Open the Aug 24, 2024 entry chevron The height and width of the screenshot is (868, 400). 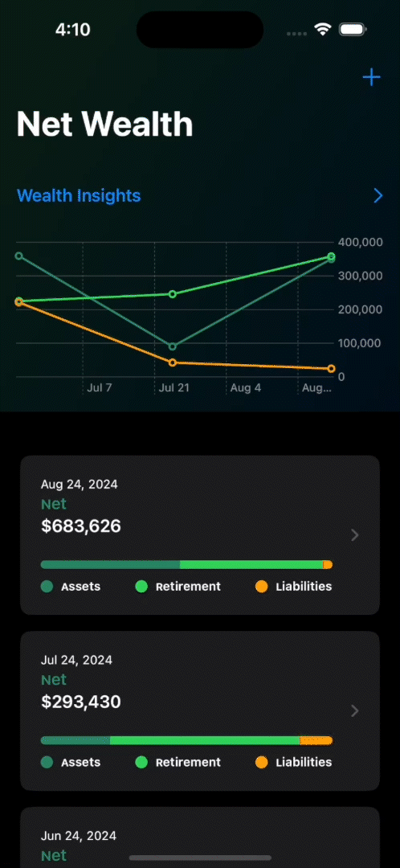(x=355, y=534)
